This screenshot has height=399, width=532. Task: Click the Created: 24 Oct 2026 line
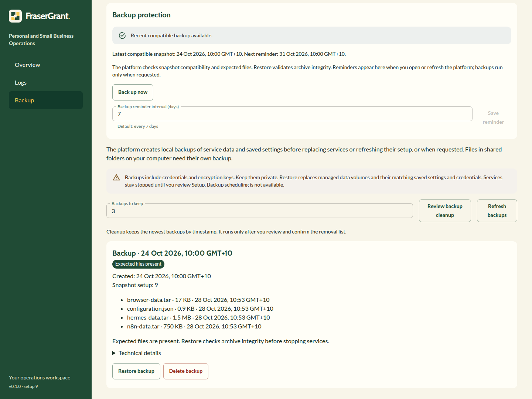(161, 276)
